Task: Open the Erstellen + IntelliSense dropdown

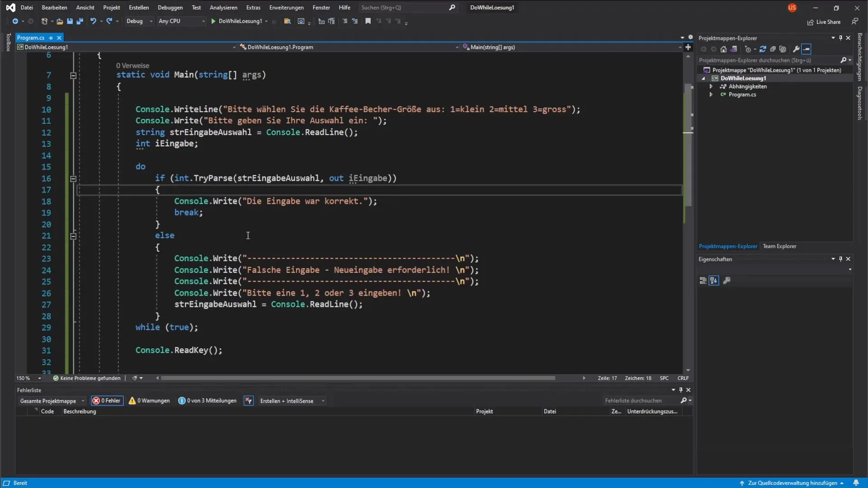Action: tap(292, 401)
